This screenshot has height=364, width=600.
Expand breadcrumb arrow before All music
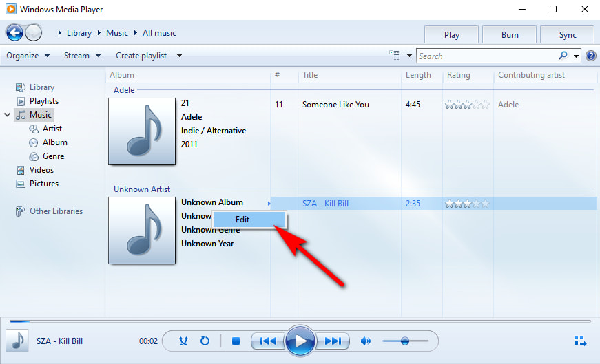(136, 33)
